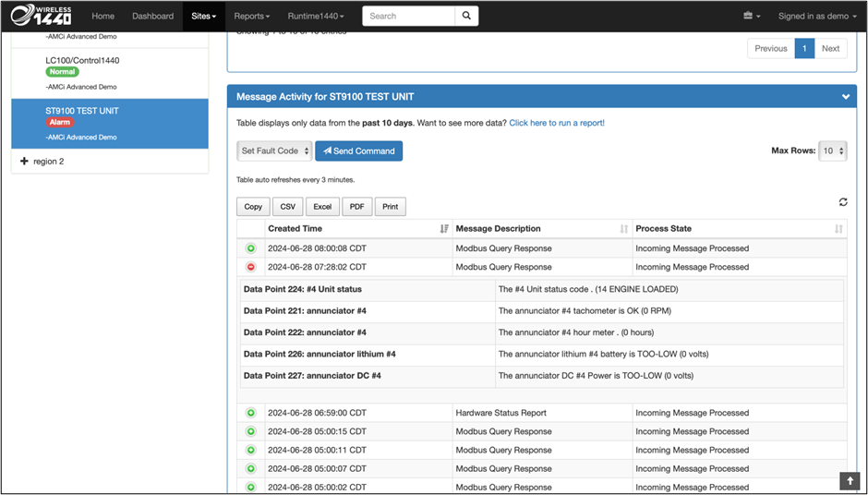868x495 pixels.
Task: Click the 'run a report' link
Action: 556,123
